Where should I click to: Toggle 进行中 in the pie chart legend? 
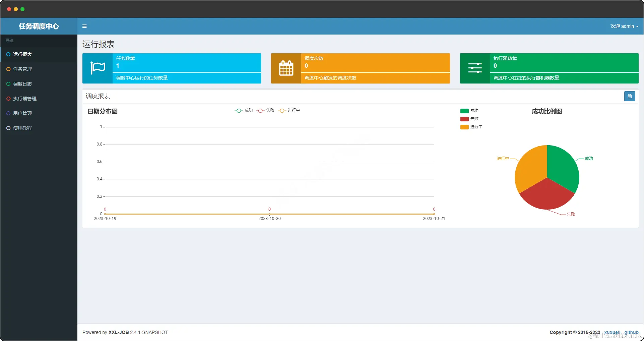point(471,127)
